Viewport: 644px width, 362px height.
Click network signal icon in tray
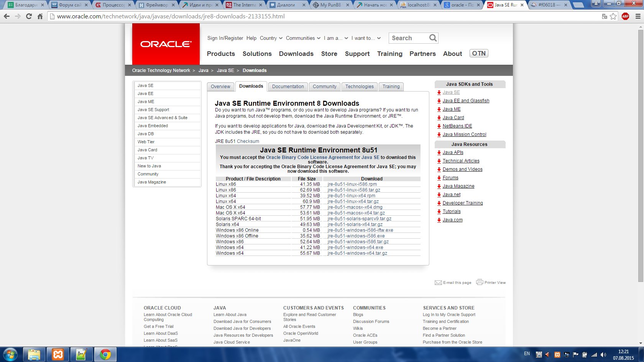(594, 355)
